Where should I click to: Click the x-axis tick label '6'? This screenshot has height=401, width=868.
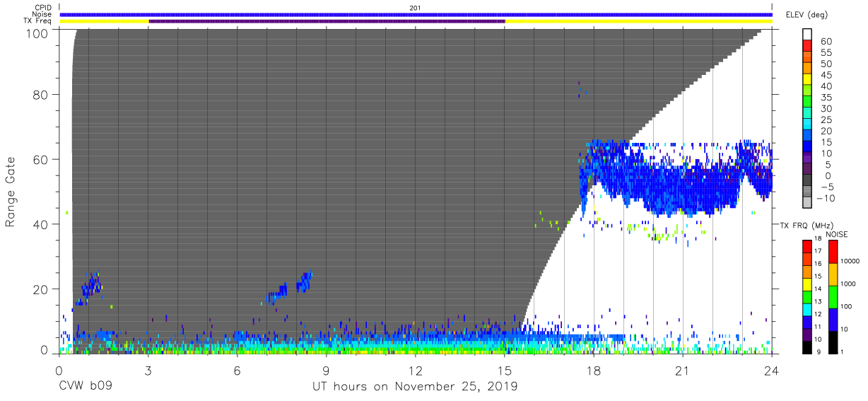pyautogui.click(x=237, y=371)
